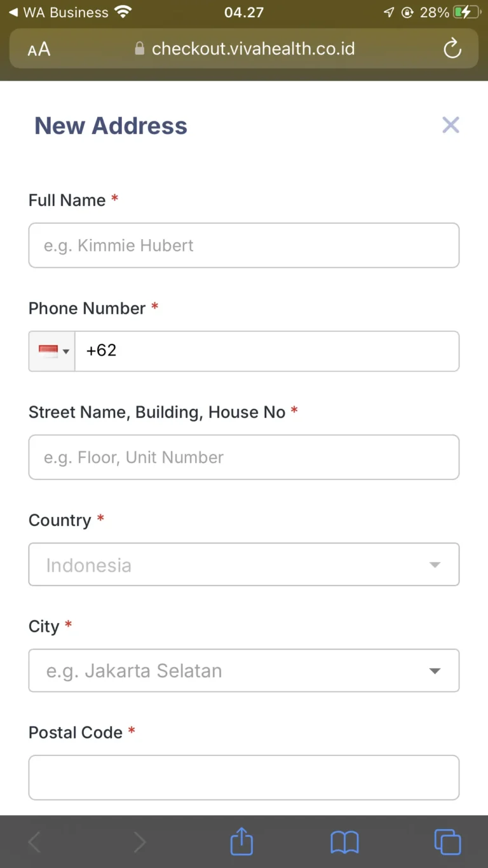Screen dimensions: 488x868
Task: Open the phone country flag selector
Action: click(53, 351)
